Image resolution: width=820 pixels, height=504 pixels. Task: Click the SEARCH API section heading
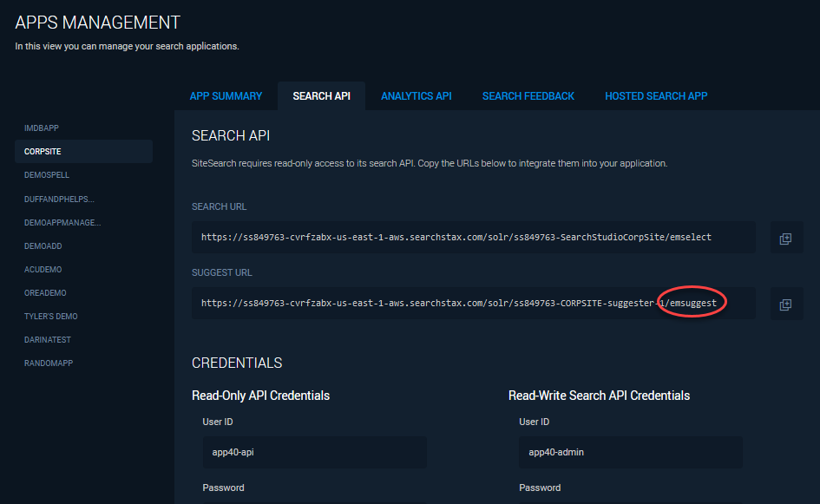point(231,136)
